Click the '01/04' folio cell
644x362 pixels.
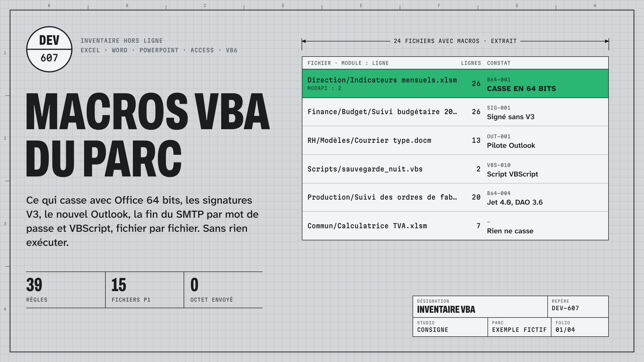pos(580,327)
